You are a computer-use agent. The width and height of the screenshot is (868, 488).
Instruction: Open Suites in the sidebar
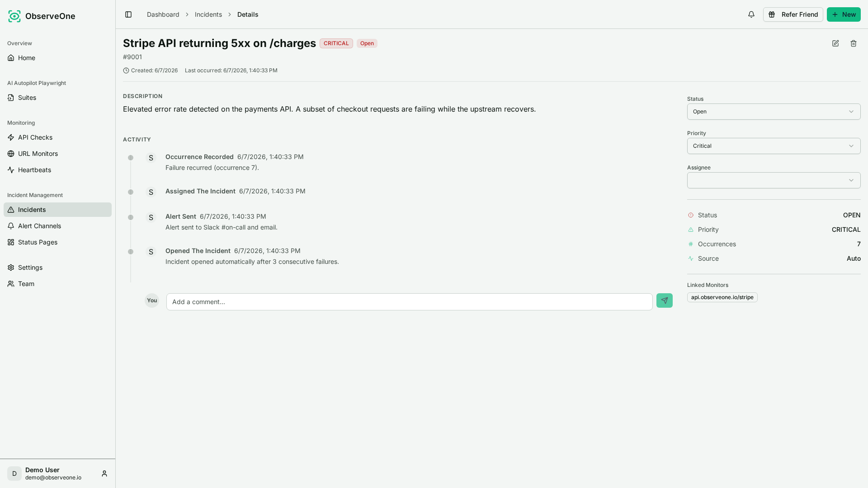57,98
